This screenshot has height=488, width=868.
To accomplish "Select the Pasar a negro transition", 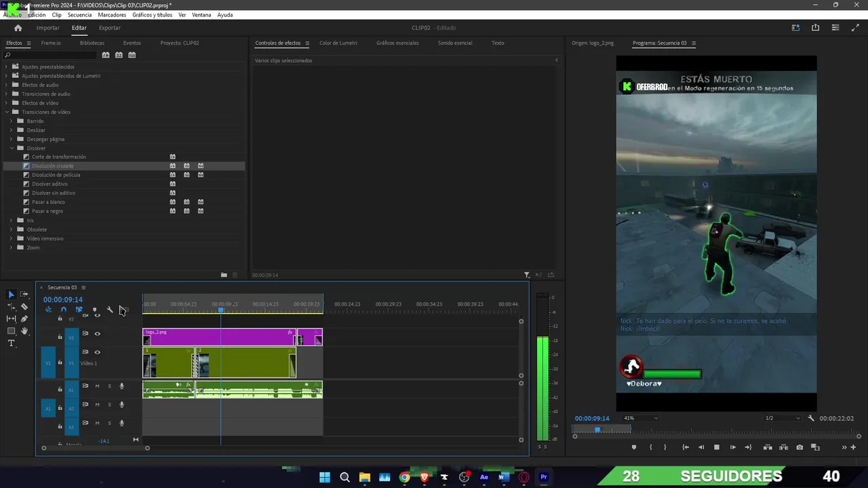I will click(47, 211).
